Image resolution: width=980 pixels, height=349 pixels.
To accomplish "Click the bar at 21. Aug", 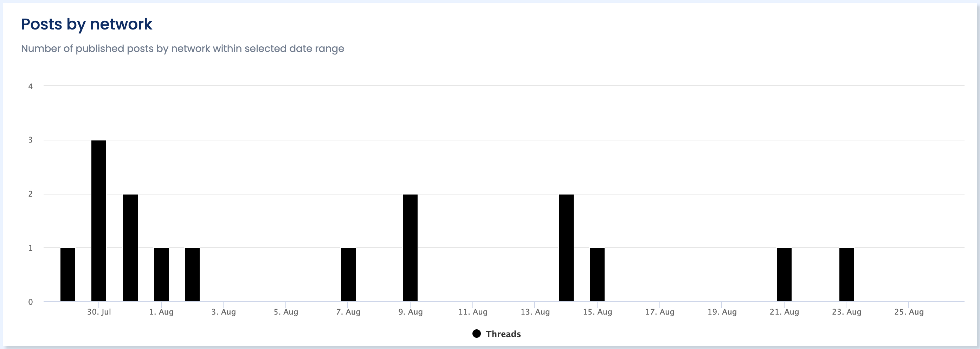I will click(x=784, y=275).
